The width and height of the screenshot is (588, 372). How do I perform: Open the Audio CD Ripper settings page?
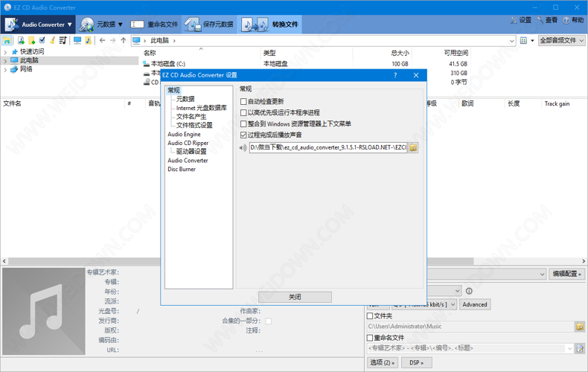point(188,143)
